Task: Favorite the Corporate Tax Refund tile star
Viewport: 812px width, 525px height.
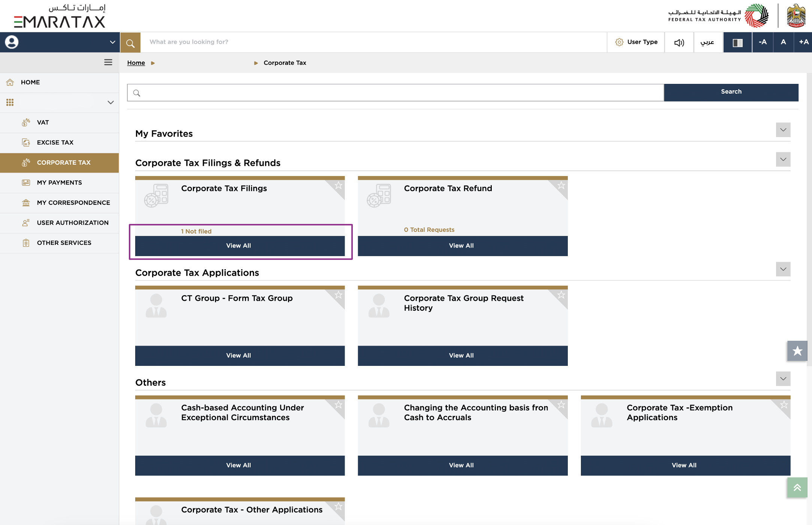Action: pyautogui.click(x=561, y=185)
